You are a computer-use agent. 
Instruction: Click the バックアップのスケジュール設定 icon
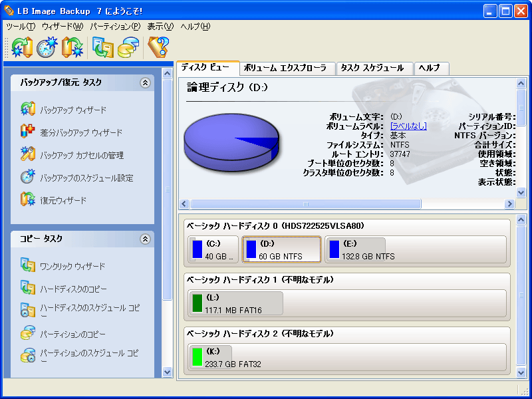[x=28, y=177]
